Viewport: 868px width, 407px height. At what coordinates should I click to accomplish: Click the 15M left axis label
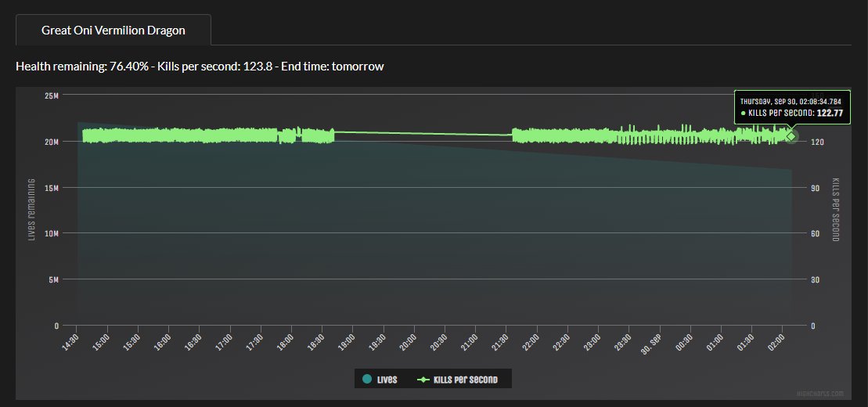(x=52, y=188)
